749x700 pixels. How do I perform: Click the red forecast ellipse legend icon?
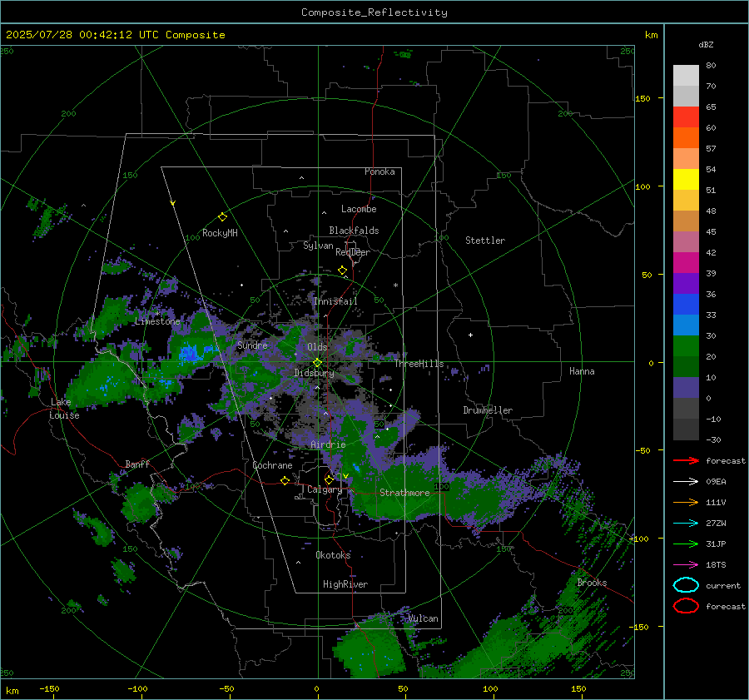coord(686,606)
